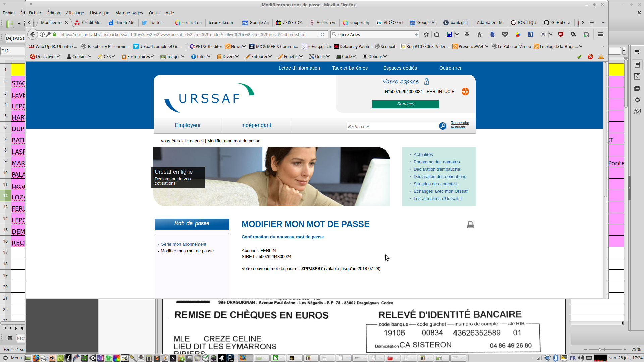Click the volume icon in system tray
The height and width of the screenshot is (362, 644).
click(581, 358)
